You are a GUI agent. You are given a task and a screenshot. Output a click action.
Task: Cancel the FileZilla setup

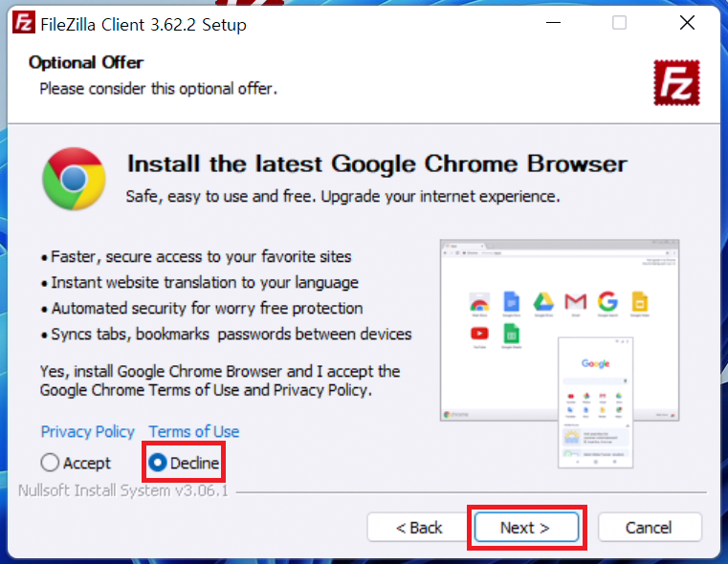point(649,528)
